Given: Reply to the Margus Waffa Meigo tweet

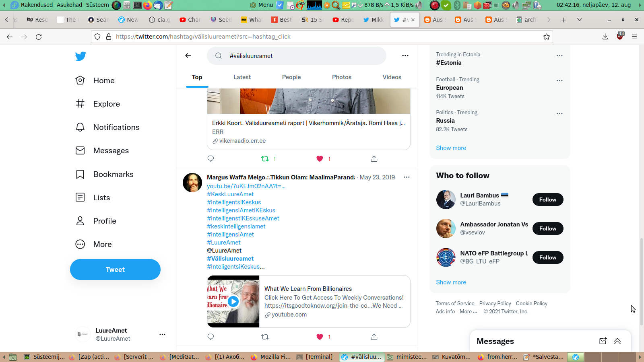Looking at the screenshot, I should pyautogui.click(x=211, y=337).
